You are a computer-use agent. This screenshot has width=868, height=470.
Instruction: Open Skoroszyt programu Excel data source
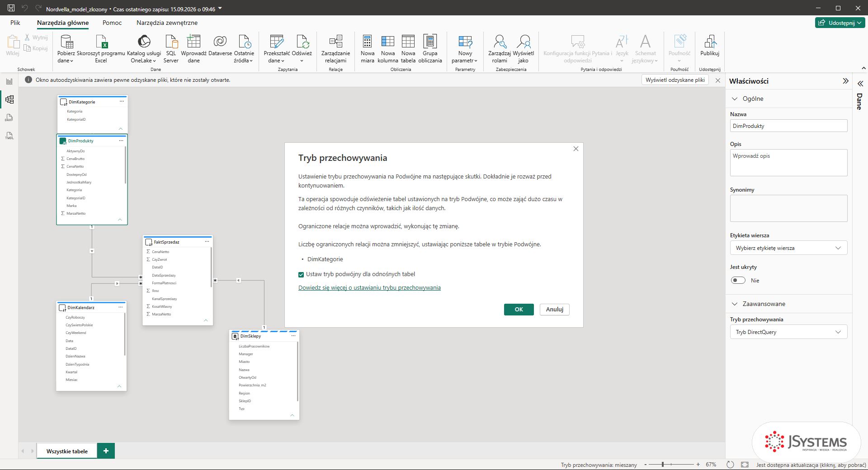(x=101, y=49)
